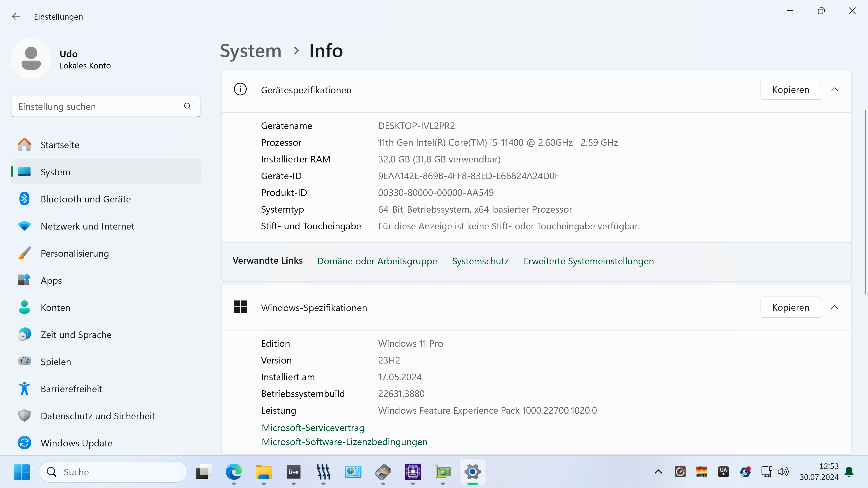
Task: Open Erweiterte Systemeinstellungen link
Action: pos(588,261)
